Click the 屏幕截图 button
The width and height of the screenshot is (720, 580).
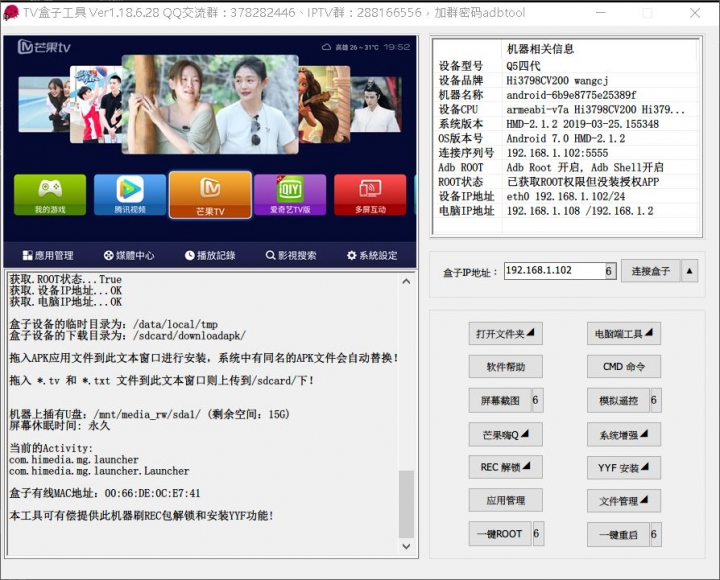pos(500,400)
